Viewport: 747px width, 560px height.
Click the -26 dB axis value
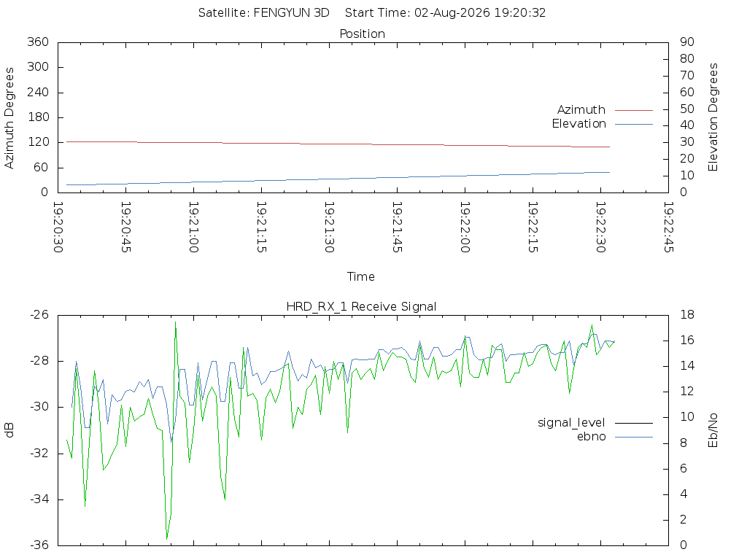pos(39,315)
